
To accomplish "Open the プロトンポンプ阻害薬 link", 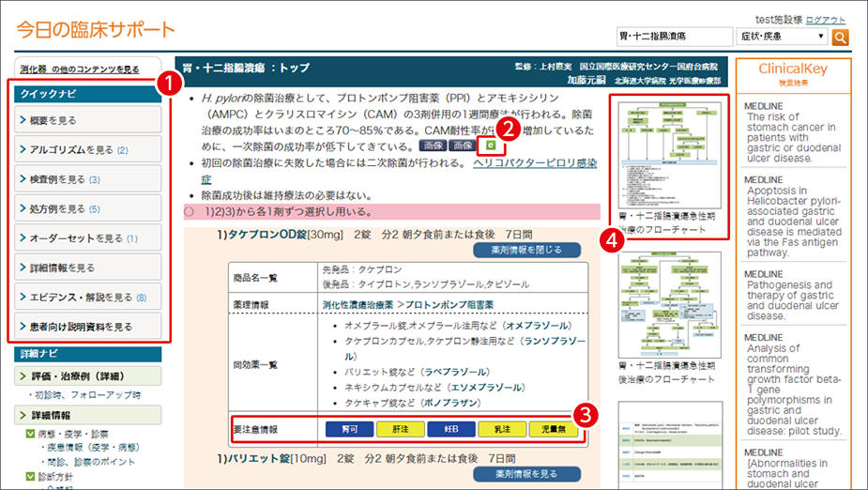I will coord(449,304).
